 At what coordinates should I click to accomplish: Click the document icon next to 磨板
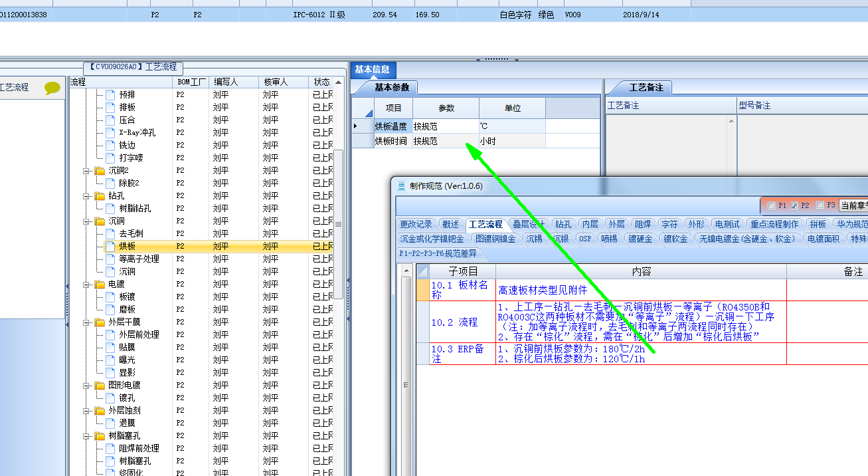[x=110, y=310]
